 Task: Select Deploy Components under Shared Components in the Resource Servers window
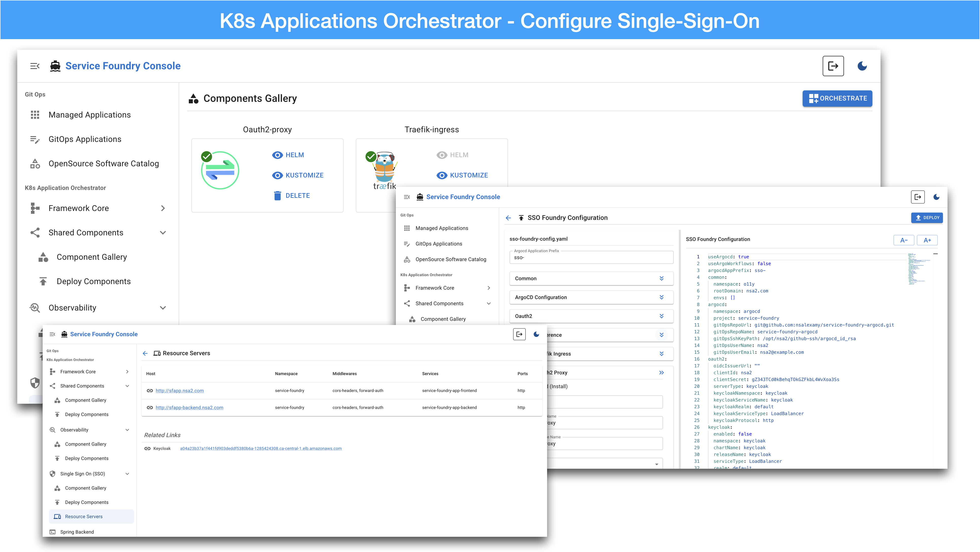click(x=91, y=415)
